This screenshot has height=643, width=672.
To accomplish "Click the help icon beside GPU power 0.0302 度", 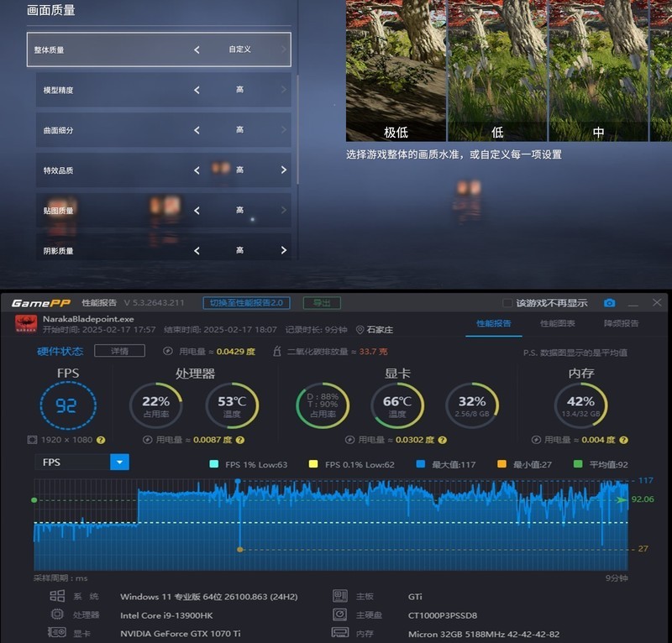I will point(443,440).
